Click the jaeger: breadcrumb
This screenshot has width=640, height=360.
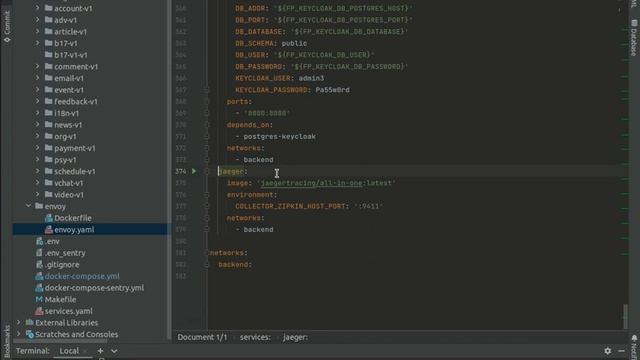pyautogui.click(x=296, y=337)
